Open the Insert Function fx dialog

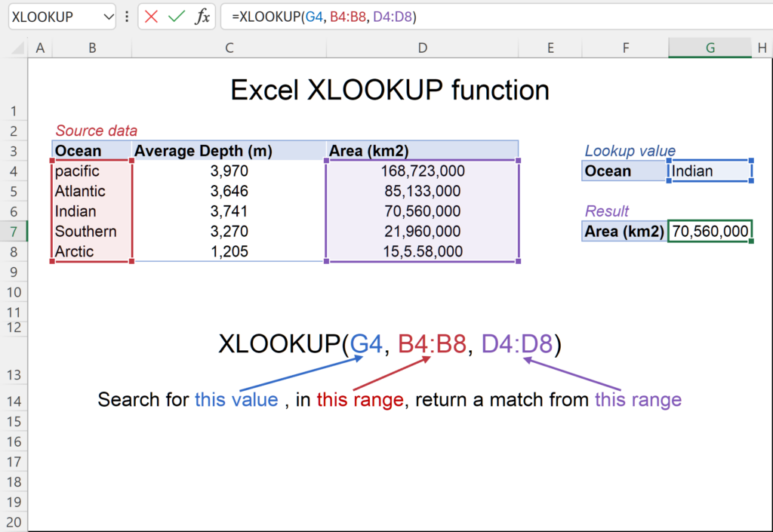pyautogui.click(x=202, y=17)
